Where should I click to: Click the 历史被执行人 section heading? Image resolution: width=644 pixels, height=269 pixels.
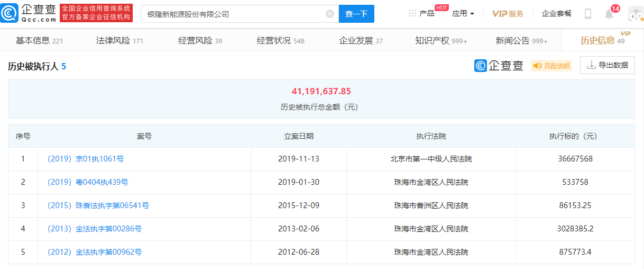(x=37, y=66)
